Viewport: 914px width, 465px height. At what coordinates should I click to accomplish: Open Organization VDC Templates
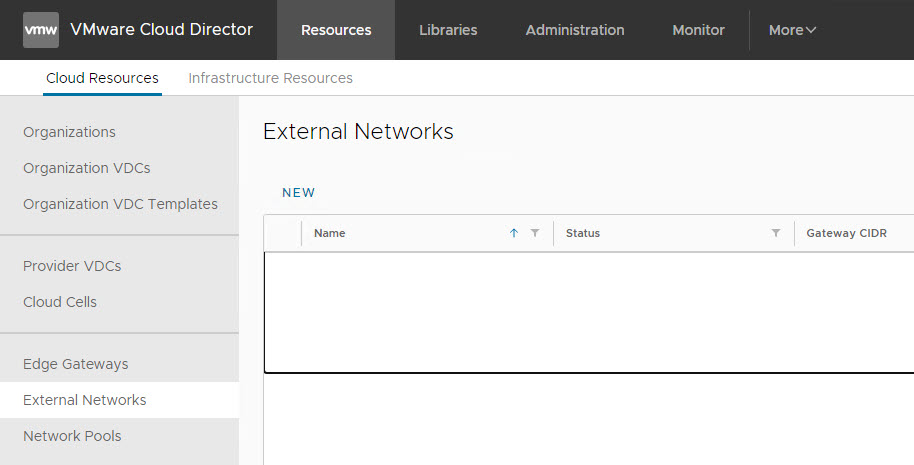(x=120, y=204)
